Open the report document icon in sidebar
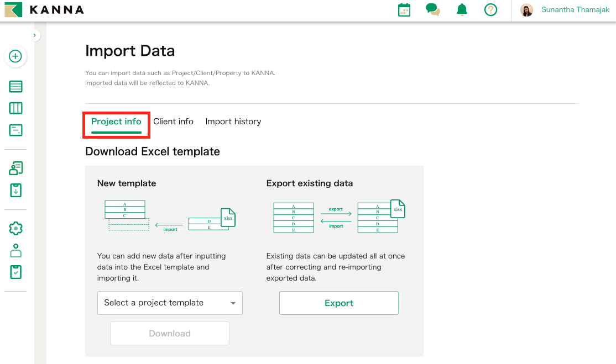Viewport: 616px width, 364px height. (x=15, y=130)
